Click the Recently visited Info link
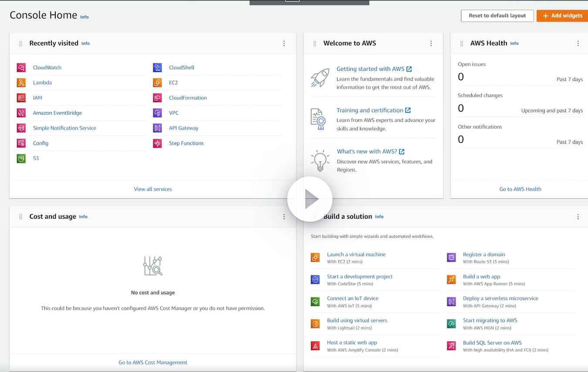 click(85, 44)
